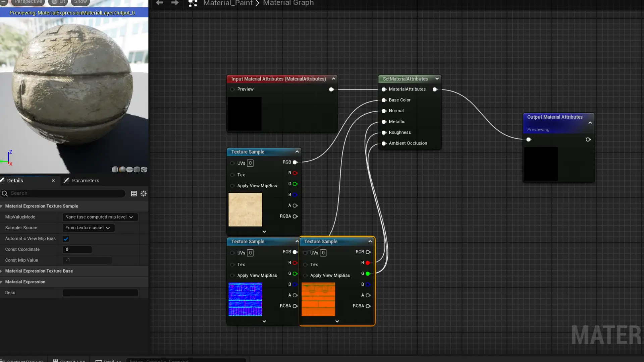The image size is (644, 362).
Task: Click Metallic input pin on SetMaterialAttributes
Action: [x=384, y=122]
